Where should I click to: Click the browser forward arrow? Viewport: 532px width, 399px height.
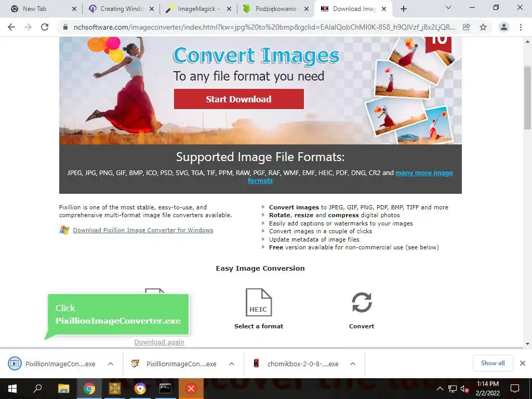[x=28, y=27]
